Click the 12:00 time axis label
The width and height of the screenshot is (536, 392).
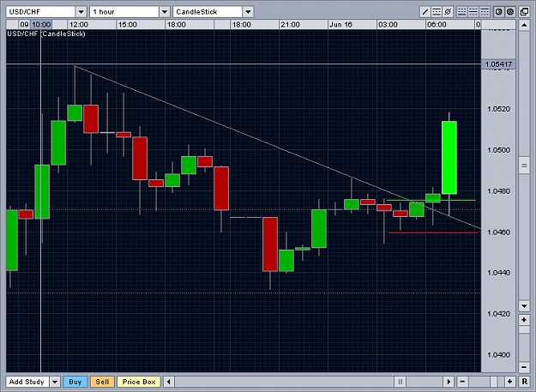coord(79,25)
